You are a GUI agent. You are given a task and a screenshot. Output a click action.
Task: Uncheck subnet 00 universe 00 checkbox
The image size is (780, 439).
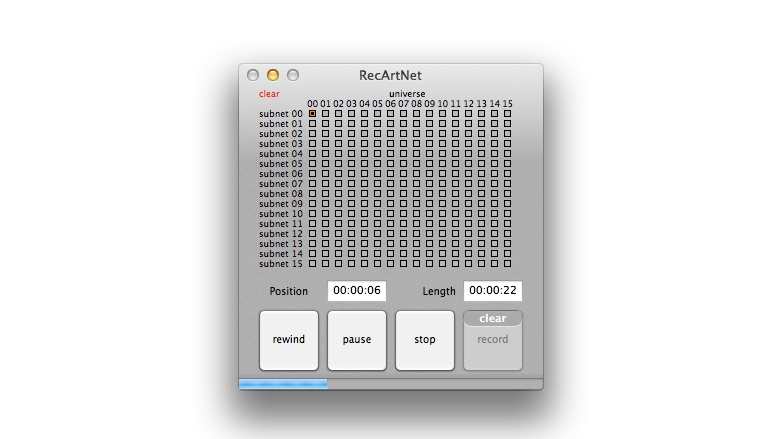tap(312, 114)
